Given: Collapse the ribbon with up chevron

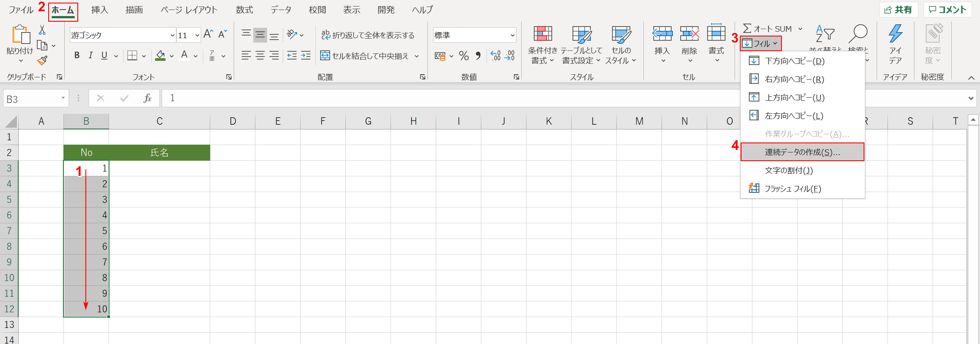Looking at the screenshot, I should click(971, 77).
